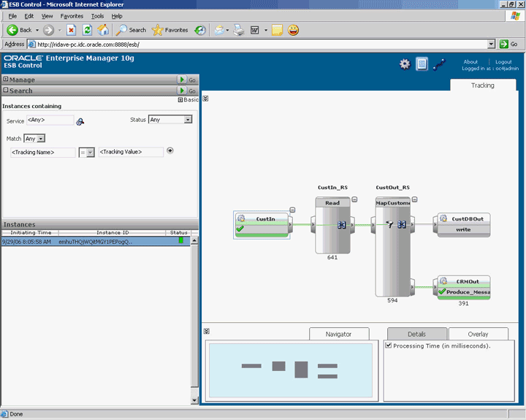The width and height of the screenshot is (526, 420).
Task: Click the Mail toolbar icon
Action: (x=219, y=30)
